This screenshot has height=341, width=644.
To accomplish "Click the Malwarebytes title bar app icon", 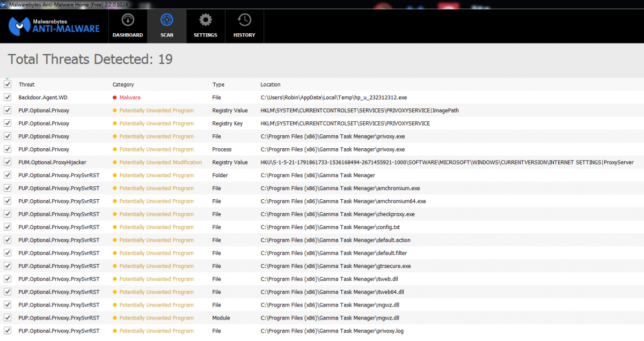I will (4, 4).
